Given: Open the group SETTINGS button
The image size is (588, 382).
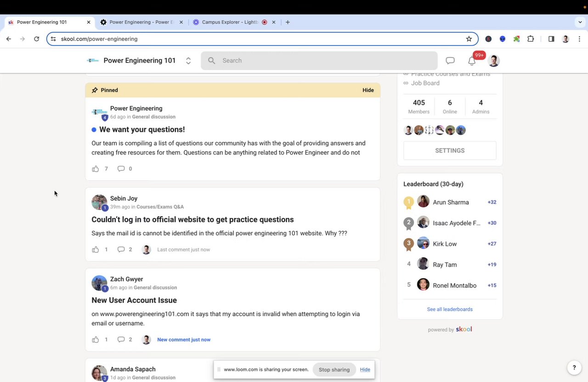Looking at the screenshot, I should (x=450, y=151).
